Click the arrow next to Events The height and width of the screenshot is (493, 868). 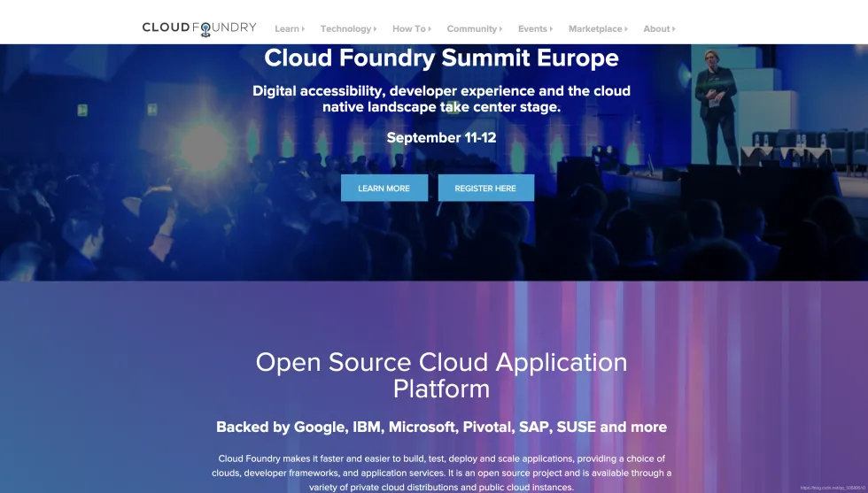(550, 29)
